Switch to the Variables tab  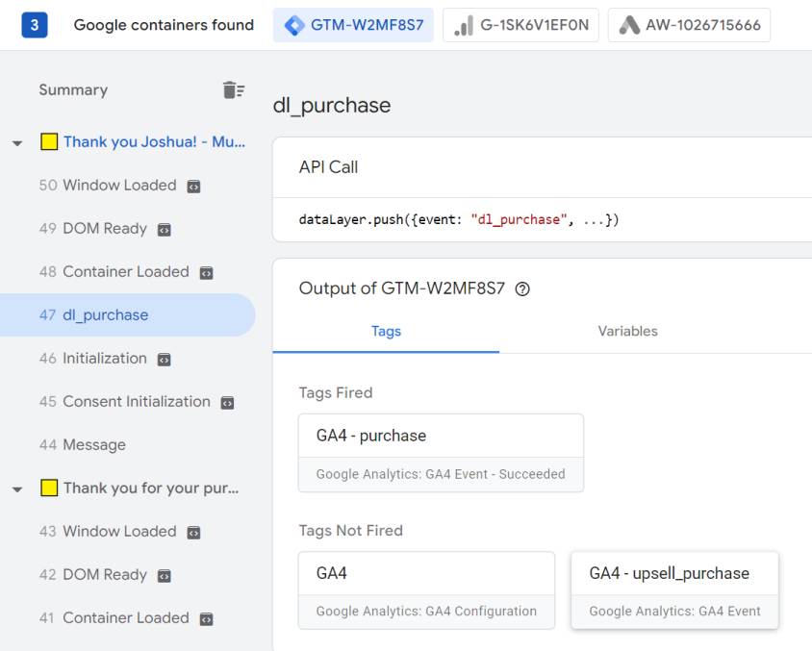click(627, 331)
